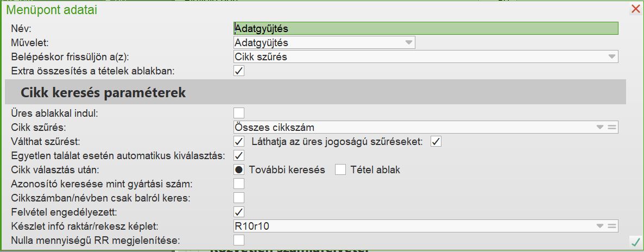This screenshot has height=252, width=644.
Task: Toggle Extra összesítés a tételek ablakban
Action: 238,71
